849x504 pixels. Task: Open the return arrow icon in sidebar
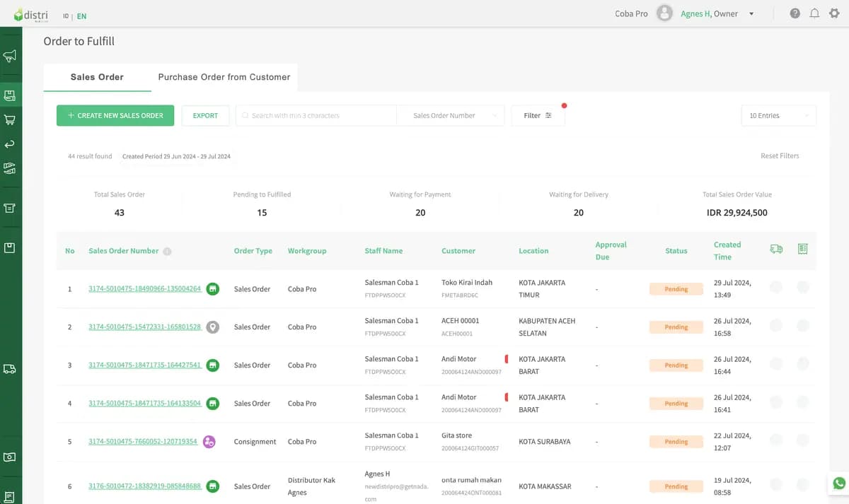pyautogui.click(x=10, y=144)
